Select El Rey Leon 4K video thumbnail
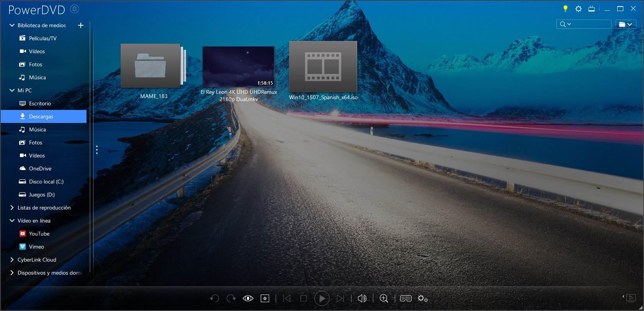This screenshot has width=644, height=311. point(238,67)
